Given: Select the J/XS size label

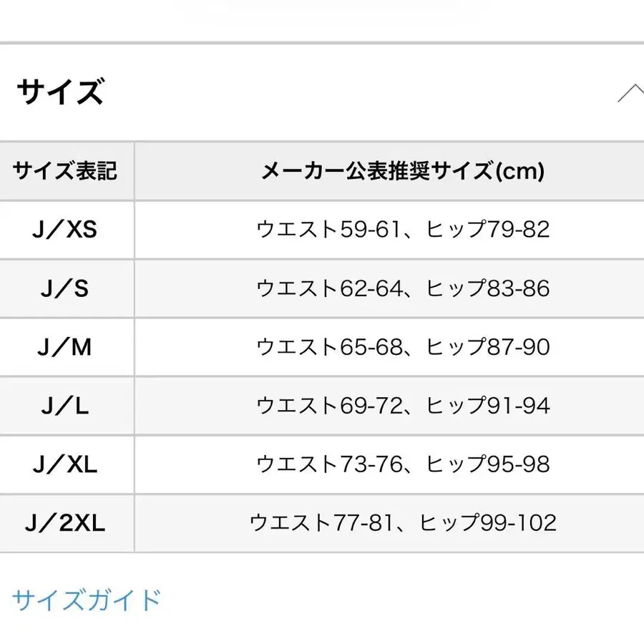Looking at the screenshot, I should coord(65,230).
